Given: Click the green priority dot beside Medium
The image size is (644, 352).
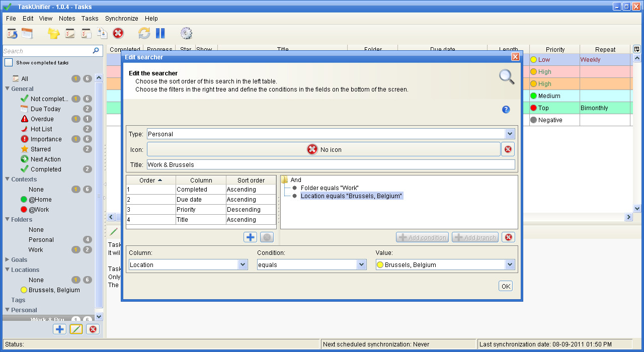Looking at the screenshot, I should click(x=533, y=96).
